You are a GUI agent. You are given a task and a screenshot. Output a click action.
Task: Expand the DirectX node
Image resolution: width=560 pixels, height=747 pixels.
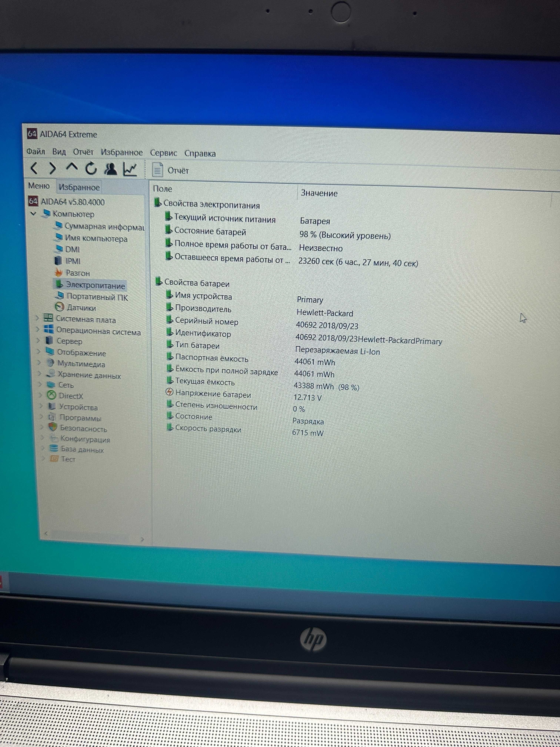pyautogui.click(x=41, y=395)
